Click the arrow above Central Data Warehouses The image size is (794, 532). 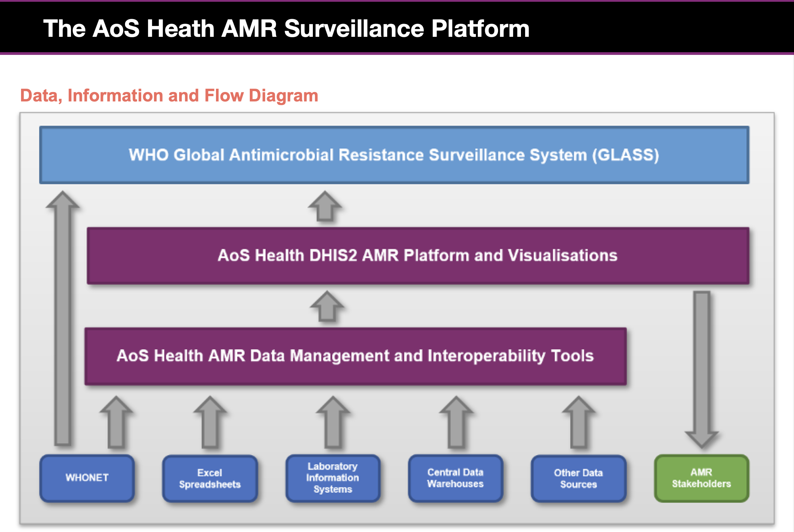coord(456,423)
